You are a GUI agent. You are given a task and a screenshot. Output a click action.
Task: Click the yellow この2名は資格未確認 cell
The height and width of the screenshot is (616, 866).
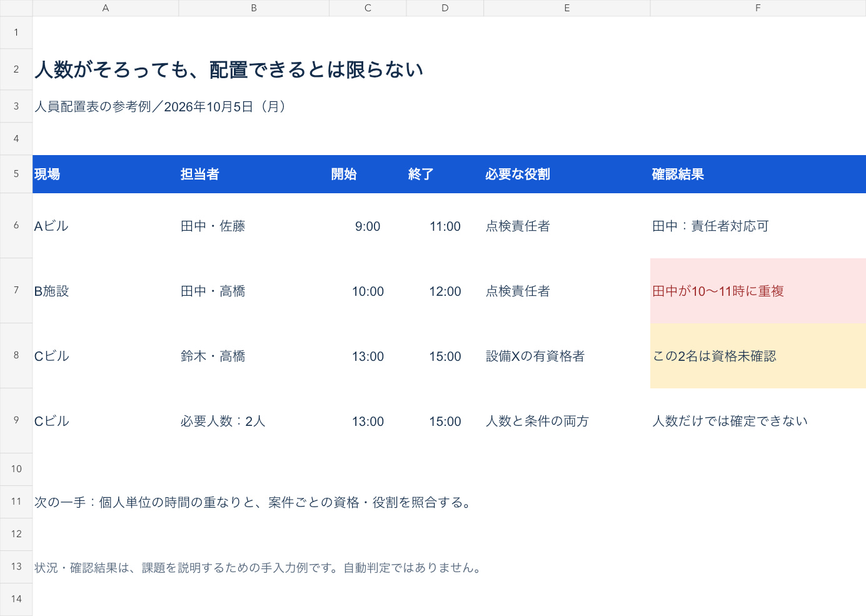coord(758,356)
